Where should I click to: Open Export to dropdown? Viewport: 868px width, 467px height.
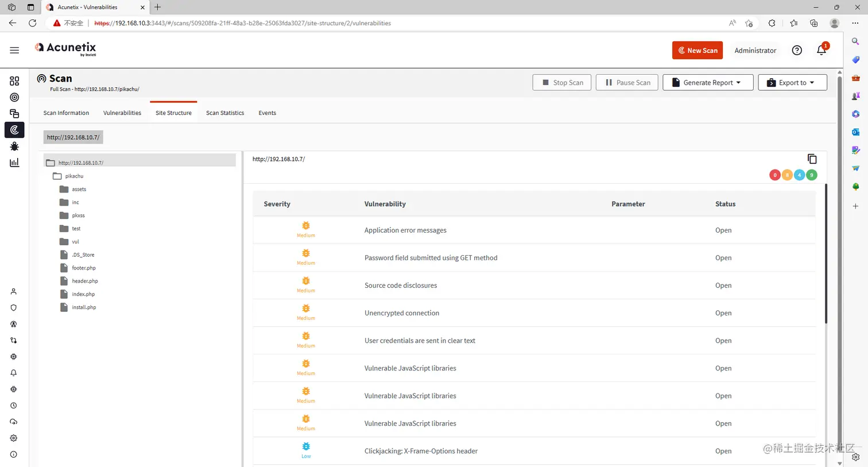tap(792, 82)
